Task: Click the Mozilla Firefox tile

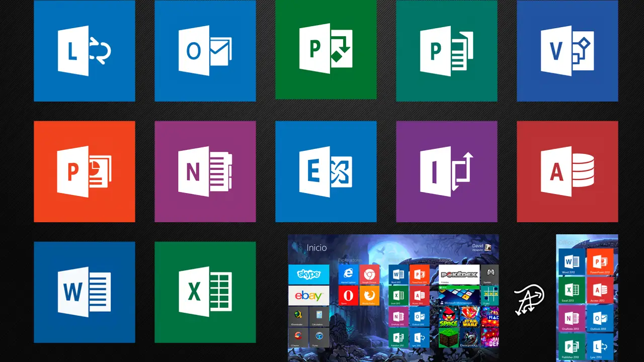Action: (x=369, y=296)
